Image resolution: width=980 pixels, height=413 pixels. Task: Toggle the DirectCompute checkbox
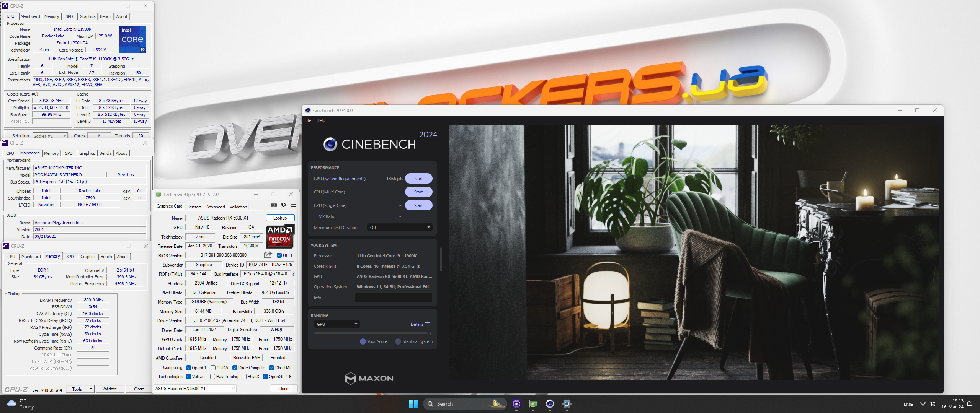(235, 368)
